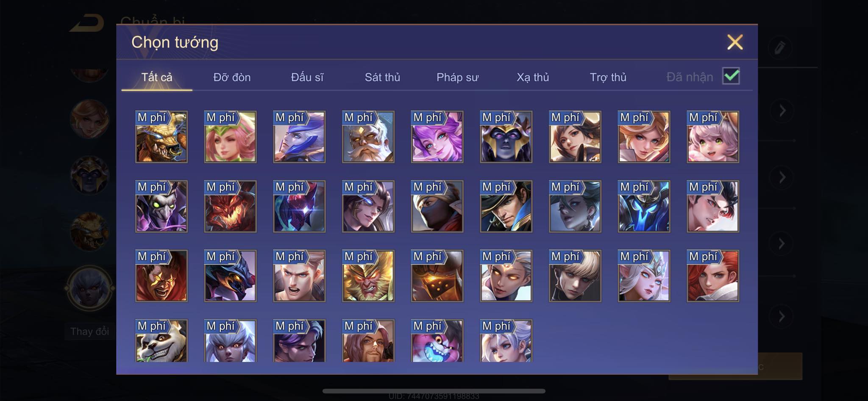The height and width of the screenshot is (401, 868).
Task: Pick the purple-haired girl hero portrait
Action: tap(437, 137)
